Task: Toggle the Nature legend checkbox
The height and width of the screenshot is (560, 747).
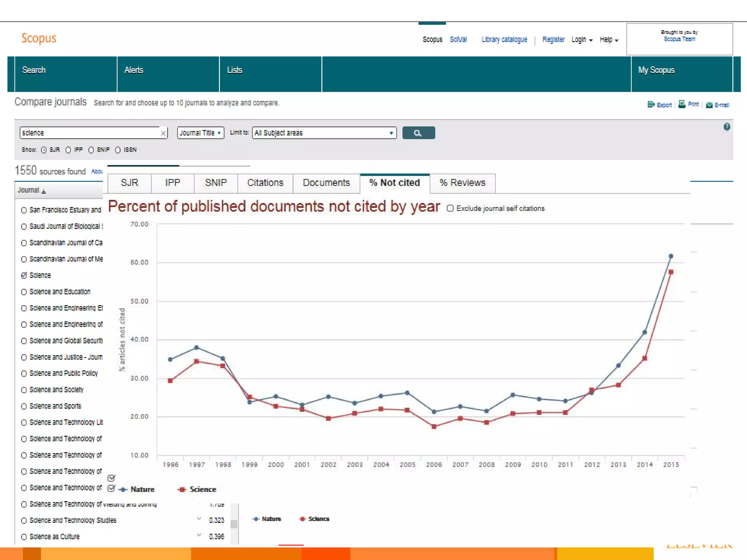Action: (112, 488)
